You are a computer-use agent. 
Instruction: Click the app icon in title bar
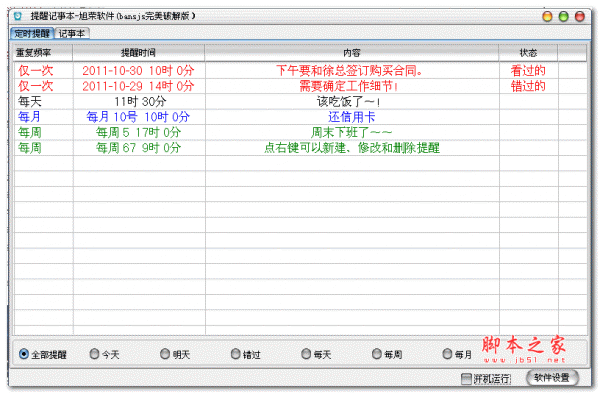[x=18, y=16]
